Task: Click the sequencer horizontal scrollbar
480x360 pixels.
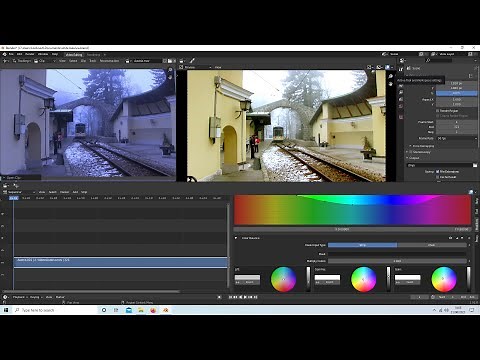Action: click(x=90, y=291)
